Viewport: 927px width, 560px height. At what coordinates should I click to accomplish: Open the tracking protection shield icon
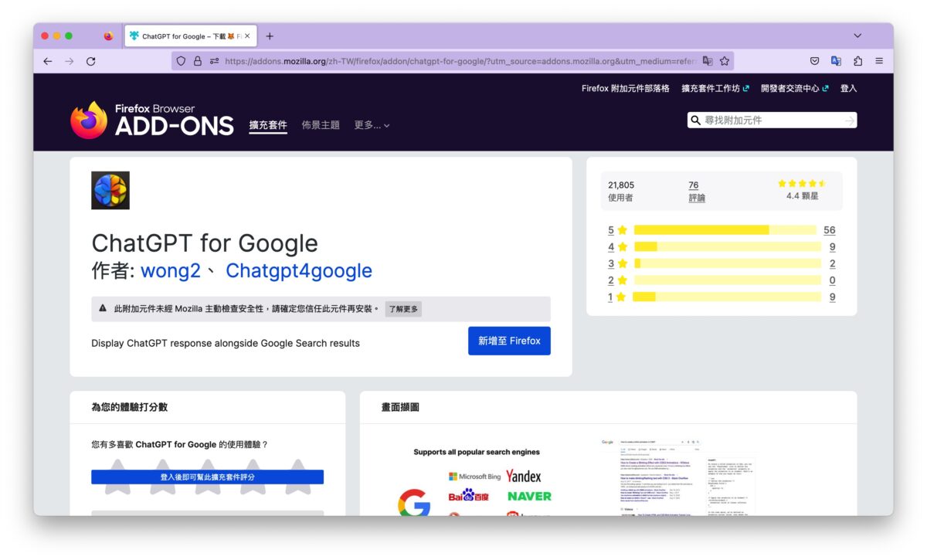tap(181, 61)
